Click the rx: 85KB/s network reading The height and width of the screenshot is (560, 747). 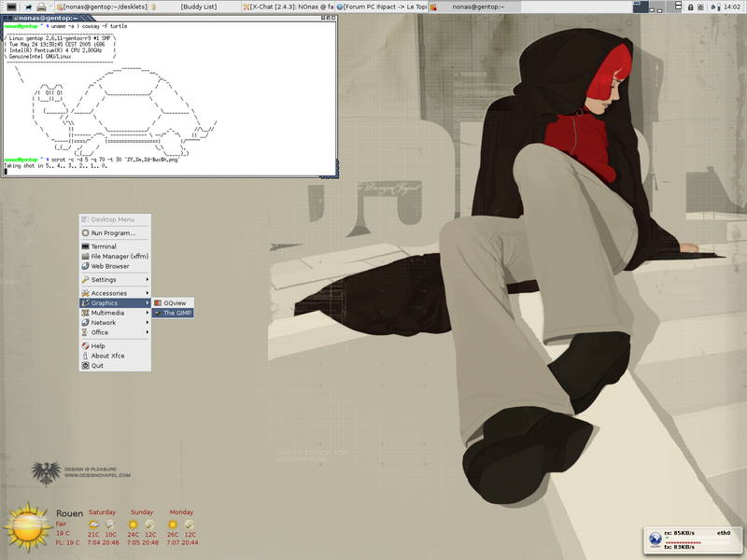680,533
